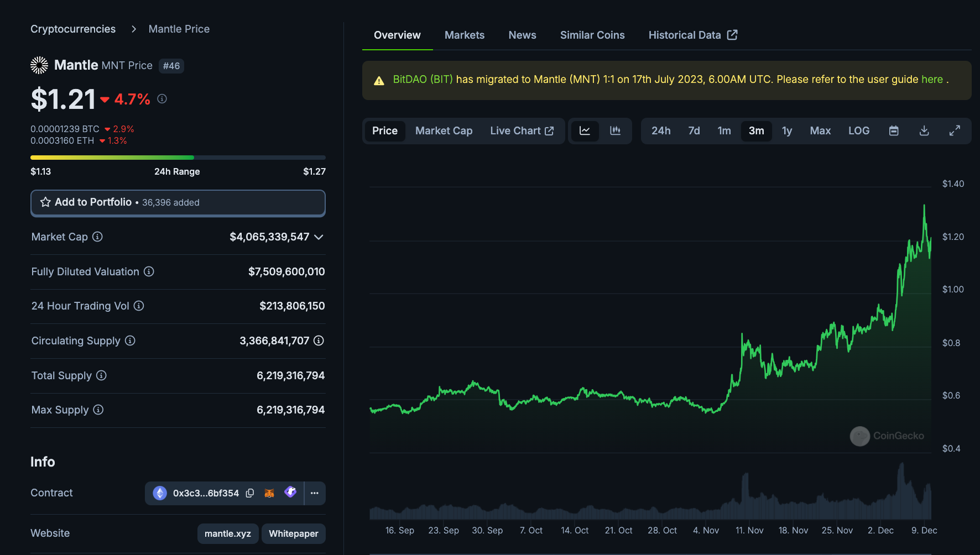The width and height of the screenshot is (980, 555).
Task: Click the Historical Data external link icon
Action: [x=732, y=35]
